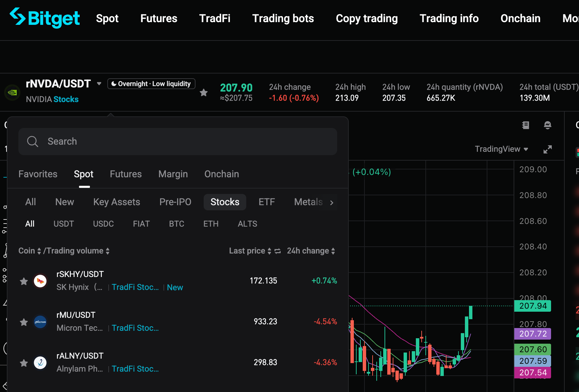Viewport: 579px width, 392px height.
Task: Favorite the rMU/USDT pair
Action: [24, 322]
